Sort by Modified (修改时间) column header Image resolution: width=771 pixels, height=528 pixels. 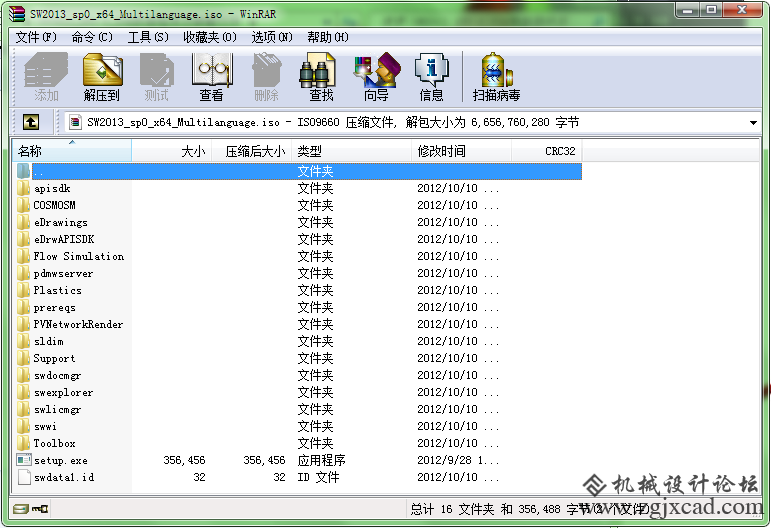tap(462, 151)
